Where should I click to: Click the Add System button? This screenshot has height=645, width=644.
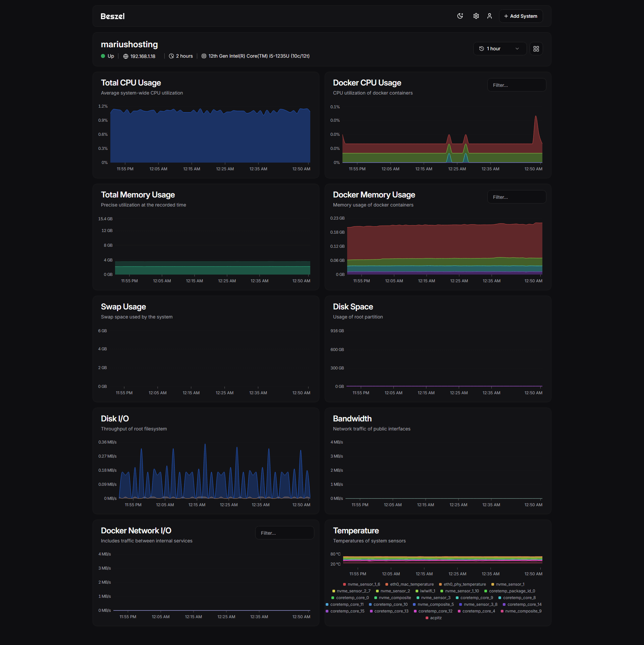tap(521, 16)
